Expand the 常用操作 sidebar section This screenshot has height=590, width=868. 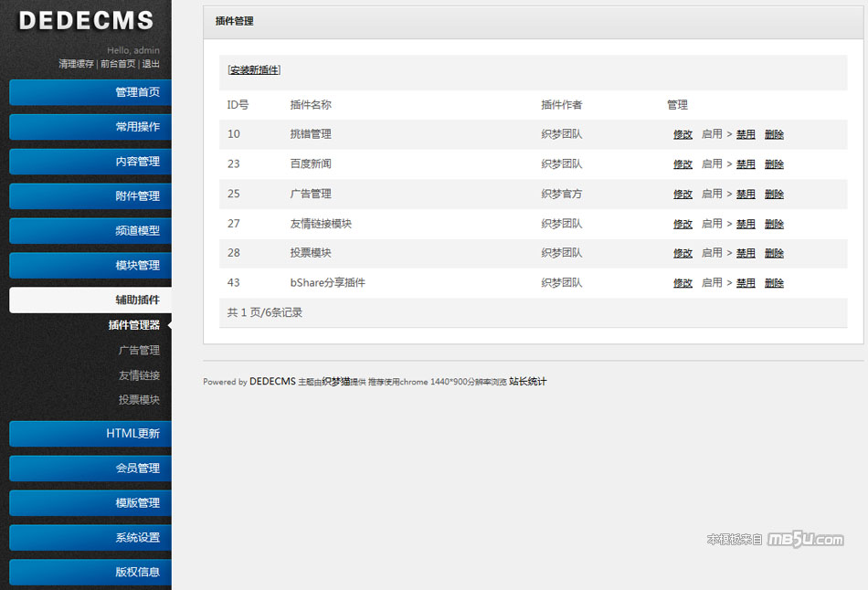pyautogui.click(x=91, y=127)
